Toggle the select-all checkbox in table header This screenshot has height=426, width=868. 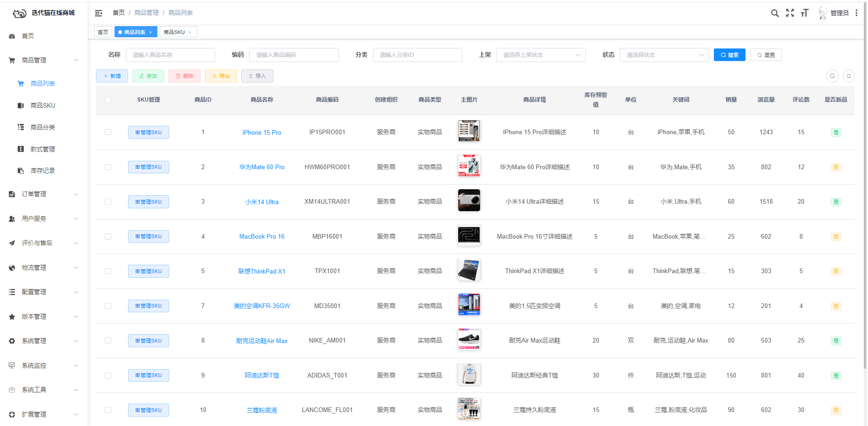[x=108, y=100]
